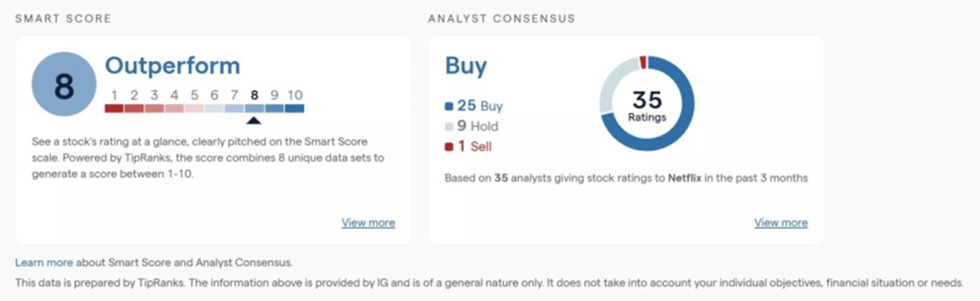Image resolution: width=980 pixels, height=301 pixels.
Task: Click the 35 Ratings donut center
Action: point(647,105)
